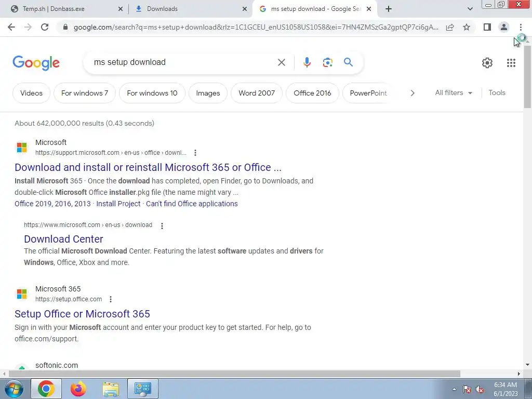This screenshot has height=399, width=532.
Task: View site info via the padlock icon
Action: pos(65,27)
